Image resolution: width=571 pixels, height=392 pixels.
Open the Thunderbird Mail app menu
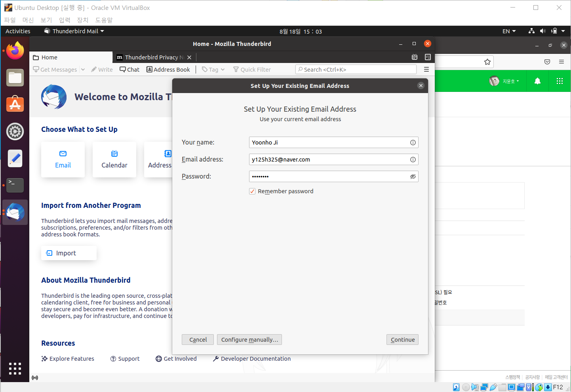point(74,31)
